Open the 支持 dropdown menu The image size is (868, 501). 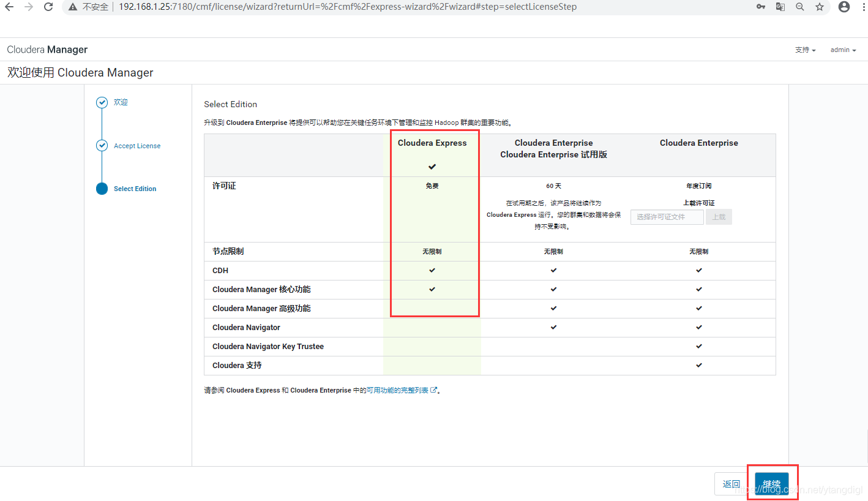pyautogui.click(x=806, y=50)
